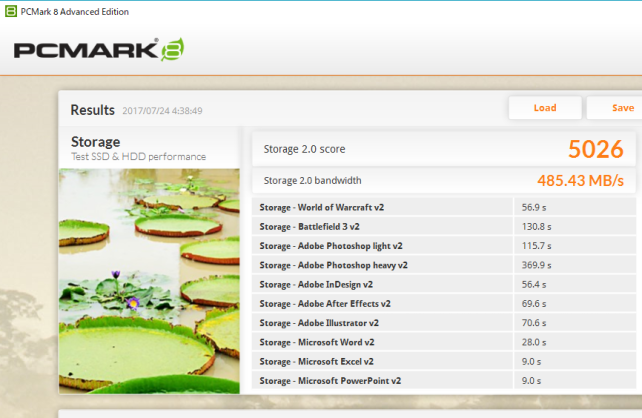Screen dimensions: 642x418
Task: Click the Storage benchmark title
Action: coord(95,142)
